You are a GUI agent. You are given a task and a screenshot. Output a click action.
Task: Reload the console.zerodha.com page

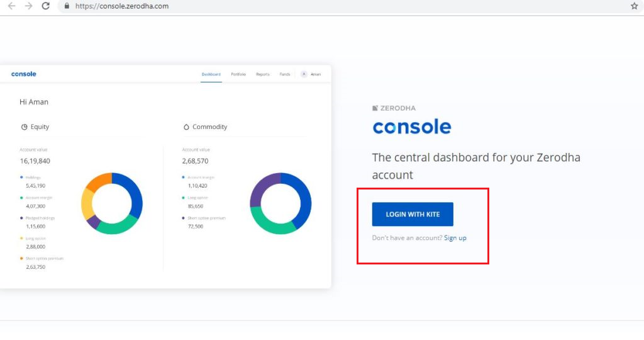pyautogui.click(x=45, y=6)
